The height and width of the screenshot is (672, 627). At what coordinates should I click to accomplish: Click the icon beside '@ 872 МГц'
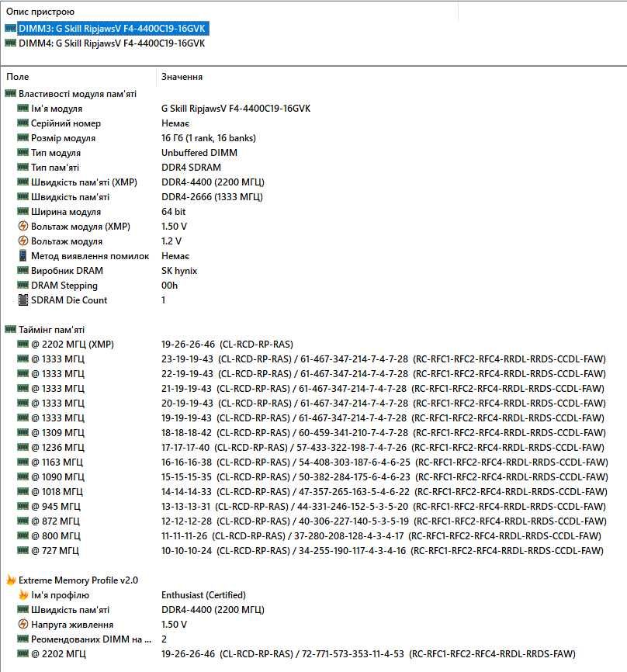click(23, 521)
